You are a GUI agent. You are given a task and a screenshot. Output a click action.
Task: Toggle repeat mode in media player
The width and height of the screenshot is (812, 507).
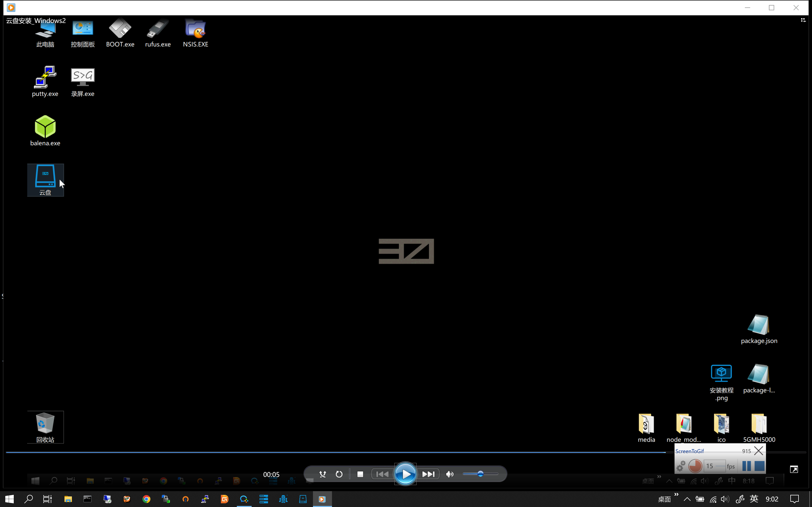(x=339, y=474)
